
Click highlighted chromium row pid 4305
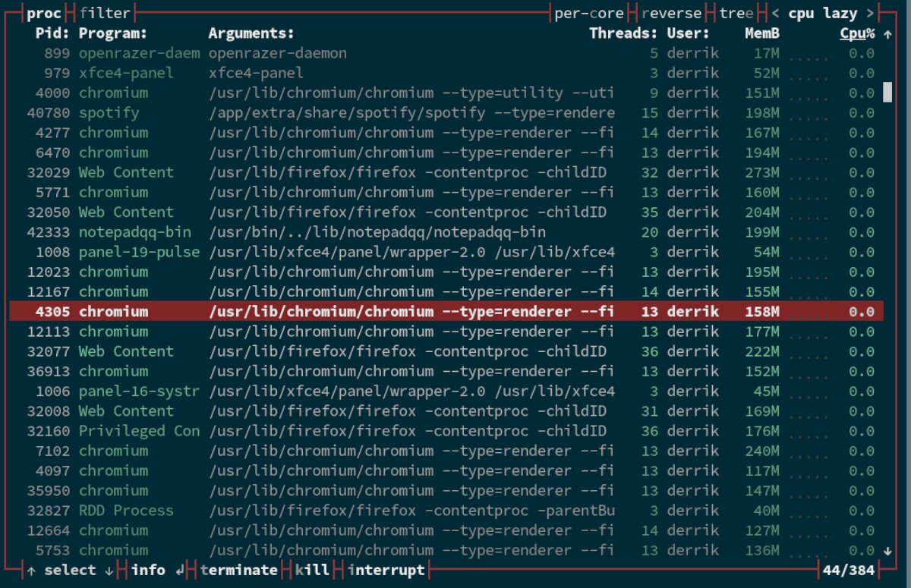tap(446, 311)
